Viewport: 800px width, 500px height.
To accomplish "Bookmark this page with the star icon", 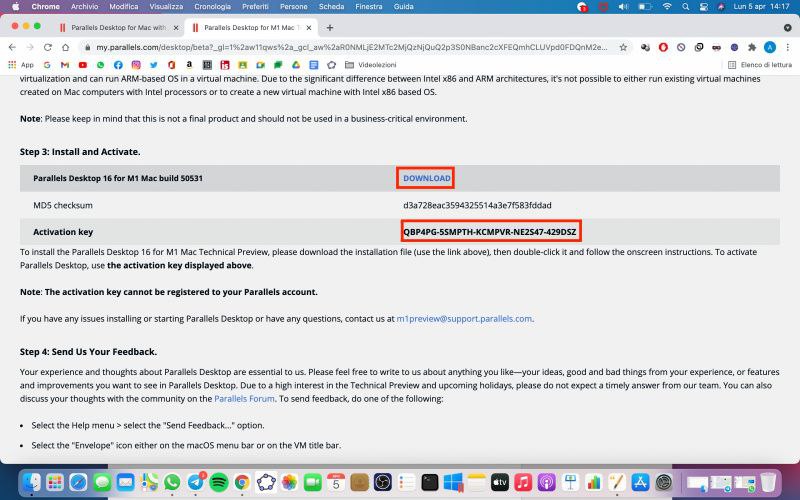I will click(x=623, y=47).
